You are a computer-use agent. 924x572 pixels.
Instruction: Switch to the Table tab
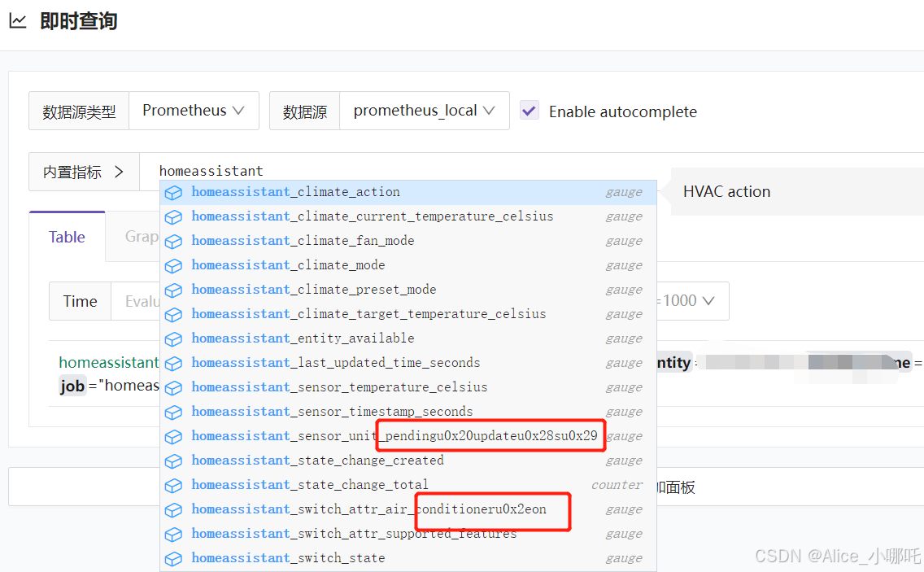[68, 237]
